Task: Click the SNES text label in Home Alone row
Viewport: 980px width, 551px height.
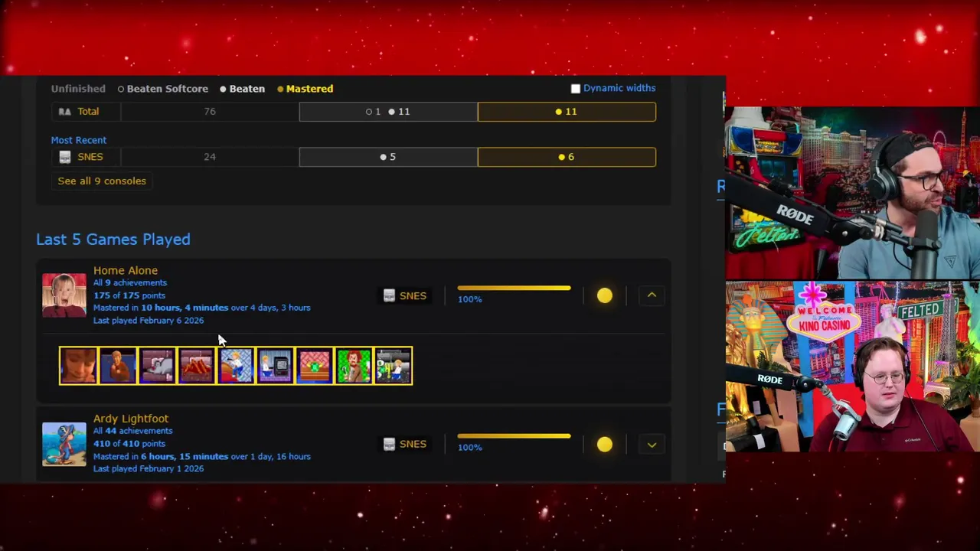Action: 413,295
